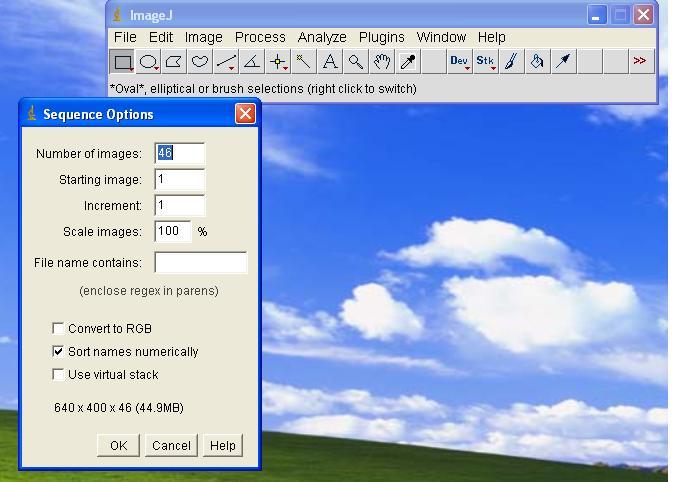Image resolution: width=683 pixels, height=482 pixels.
Task: Select the Flood fill bucket tool
Action: [537, 62]
